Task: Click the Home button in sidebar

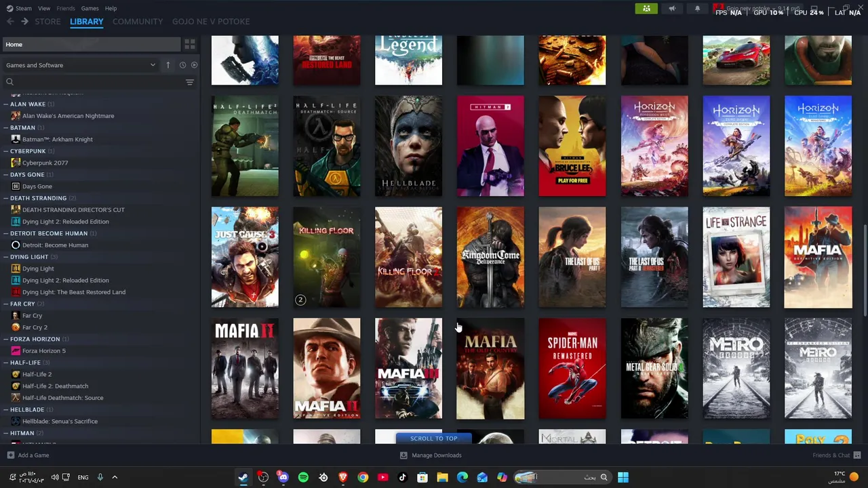Action: tap(91, 44)
